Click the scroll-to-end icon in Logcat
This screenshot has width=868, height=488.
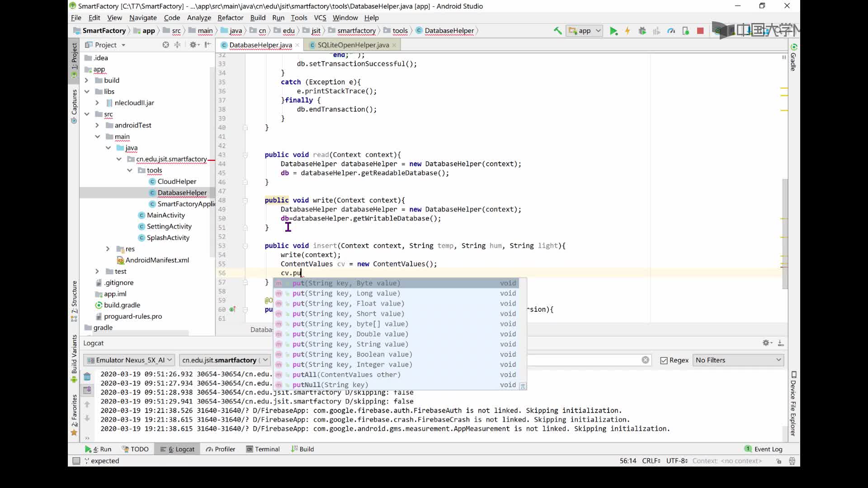coord(87,389)
